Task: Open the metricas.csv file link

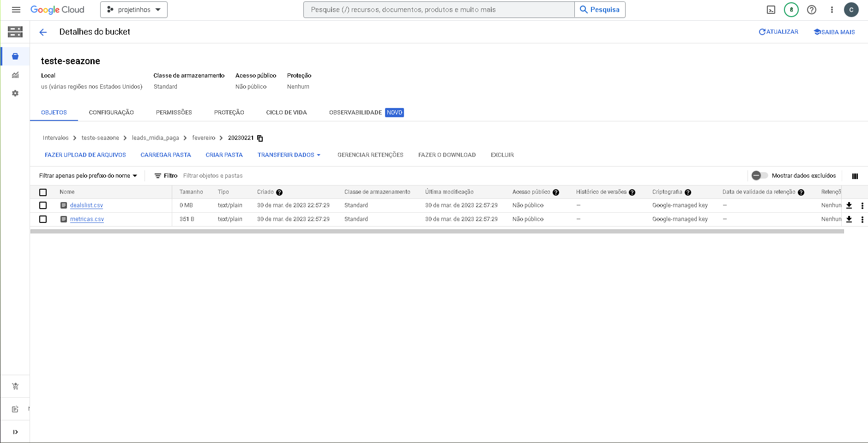Action: (x=87, y=219)
